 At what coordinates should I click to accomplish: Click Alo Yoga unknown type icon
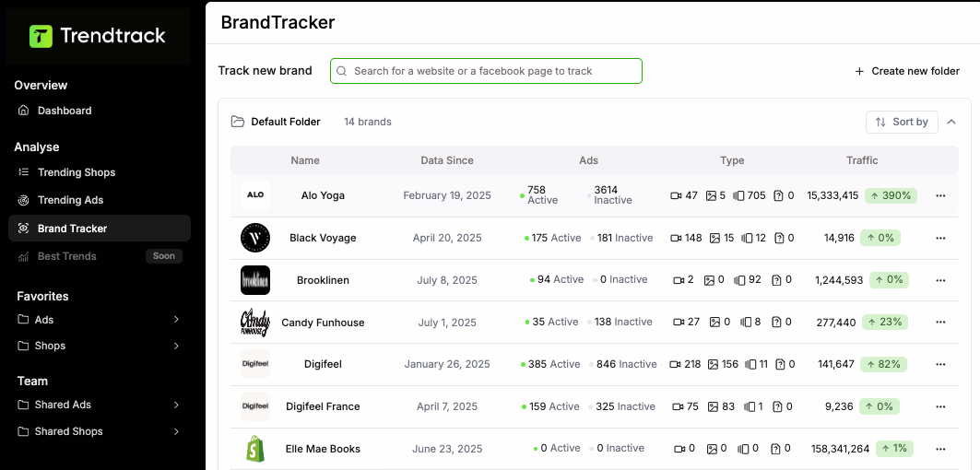point(779,195)
